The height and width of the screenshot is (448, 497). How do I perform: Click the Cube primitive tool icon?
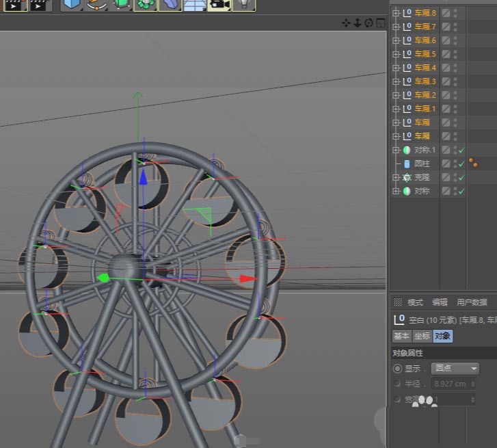click(x=71, y=4)
